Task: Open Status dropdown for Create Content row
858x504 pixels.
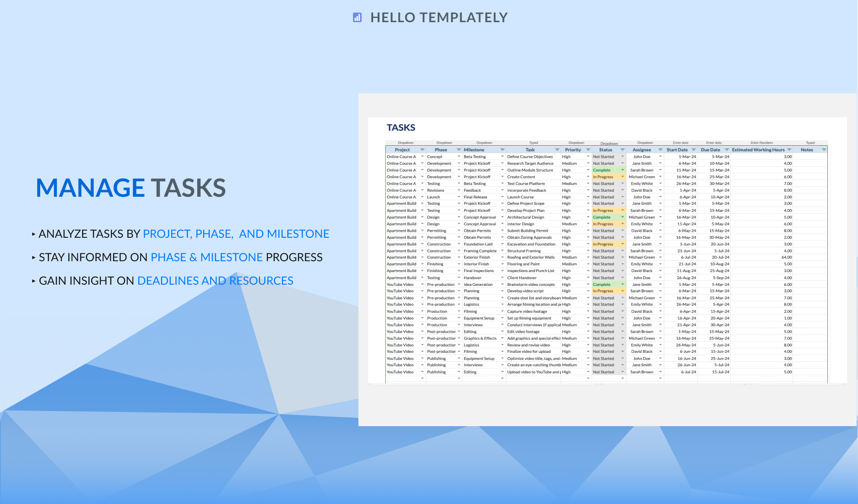Action: 623,177
